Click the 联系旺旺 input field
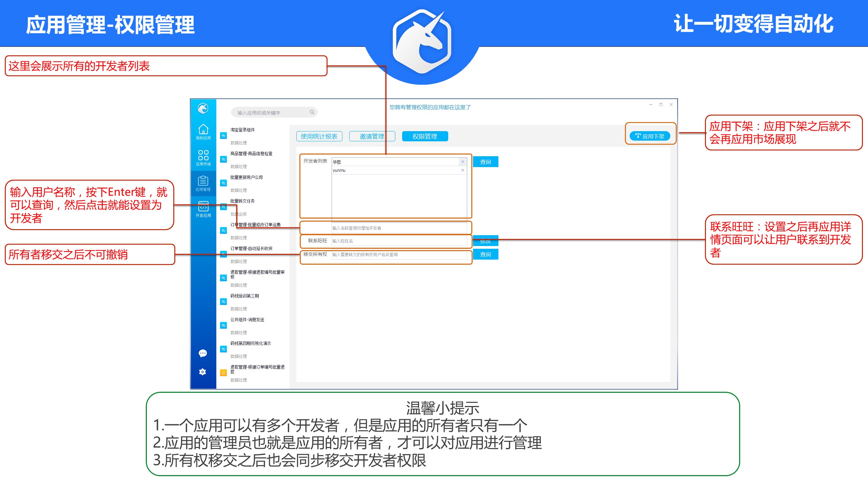Viewport: 868px width, 488px height. [x=399, y=241]
